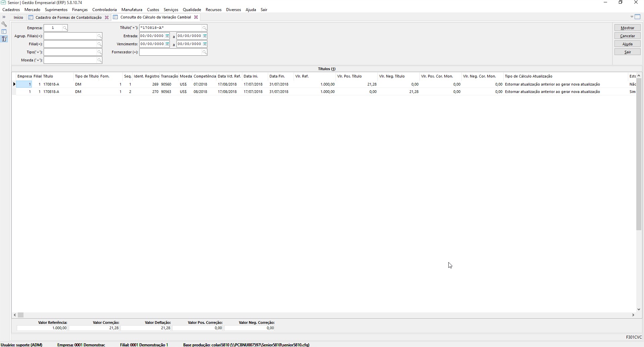The height and width of the screenshot is (347, 644).
Task: Expand the left sidebar with double-chevron icon
Action: pyautogui.click(x=4, y=17)
